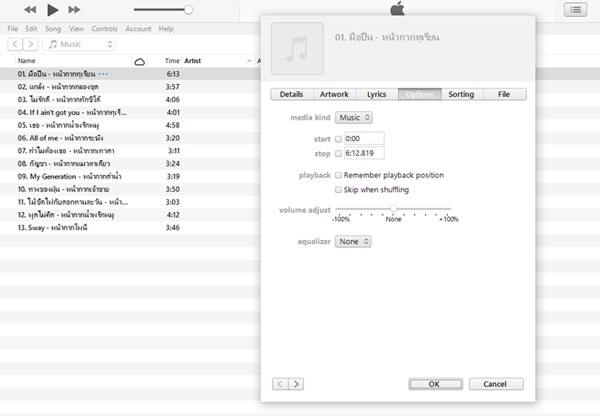The height and width of the screenshot is (416, 600).
Task: Click the Cancel button
Action: coord(496,384)
